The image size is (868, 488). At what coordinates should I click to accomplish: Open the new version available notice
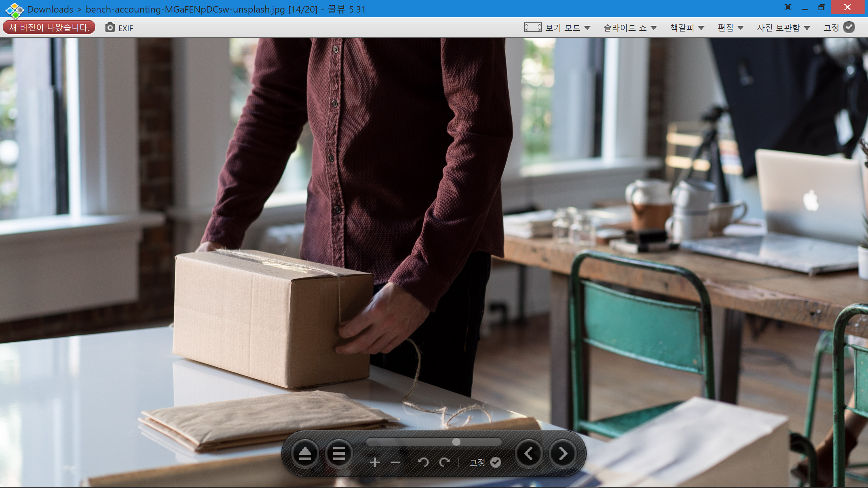click(x=49, y=27)
